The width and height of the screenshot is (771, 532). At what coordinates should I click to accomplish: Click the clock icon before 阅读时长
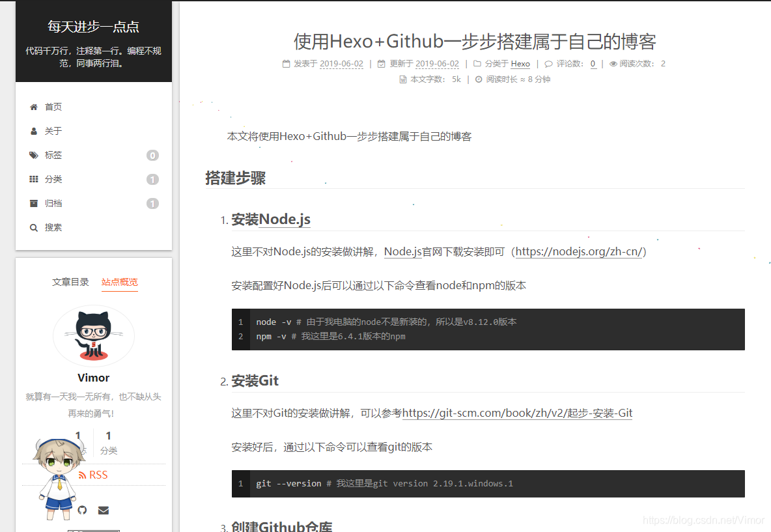click(479, 79)
